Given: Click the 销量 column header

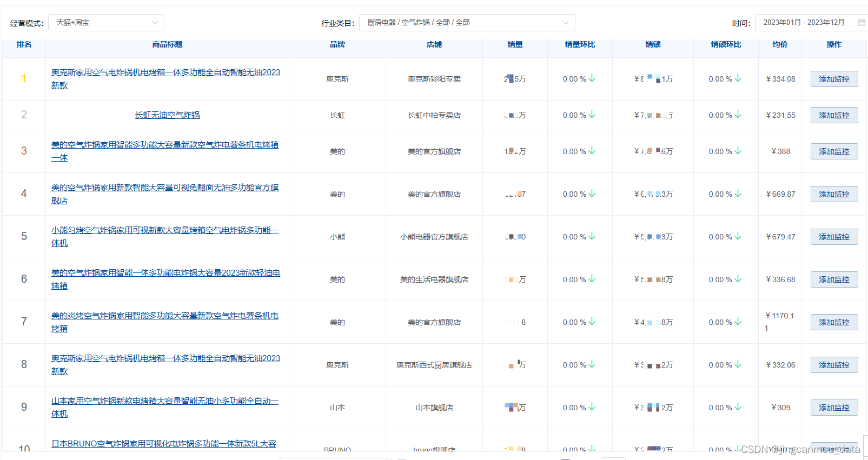Looking at the screenshot, I should click(x=515, y=44).
